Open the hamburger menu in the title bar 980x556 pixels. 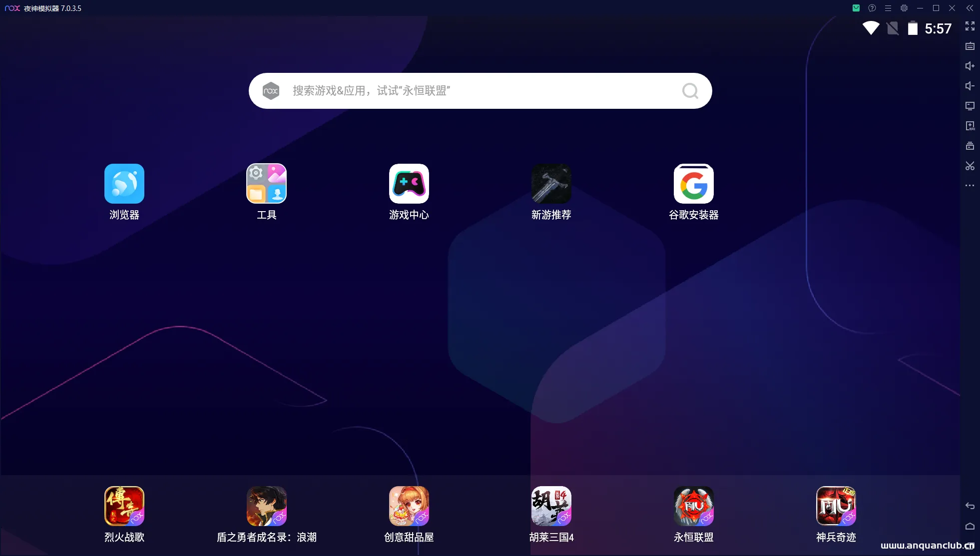[x=888, y=8]
